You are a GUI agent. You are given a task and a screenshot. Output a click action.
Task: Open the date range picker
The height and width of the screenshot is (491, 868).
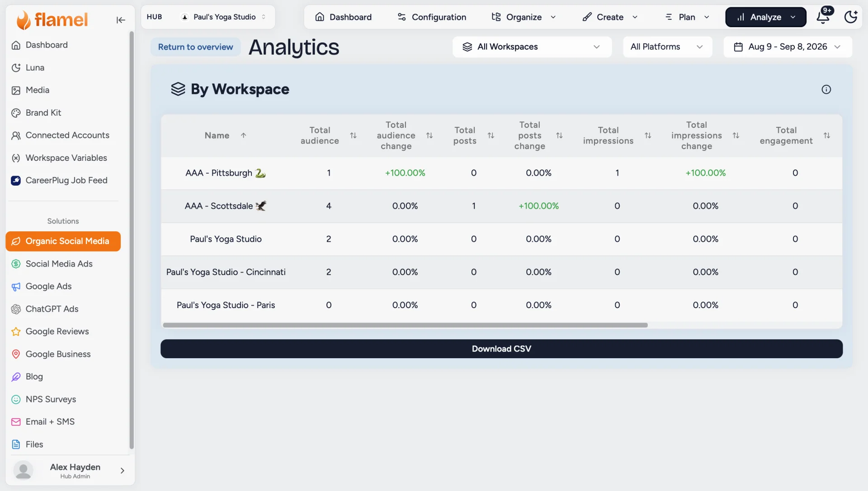click(788, 47)
